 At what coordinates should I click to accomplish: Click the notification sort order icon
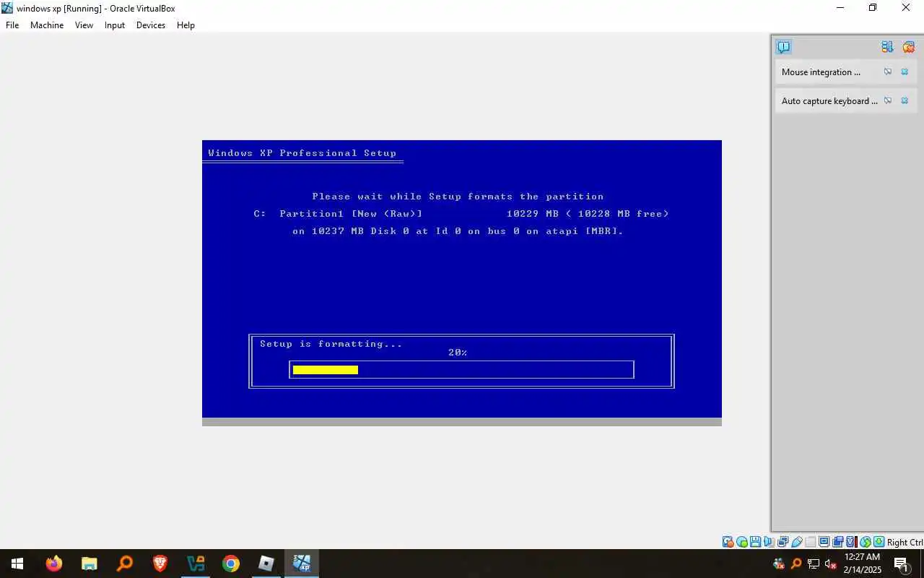[x=887, y=47]
